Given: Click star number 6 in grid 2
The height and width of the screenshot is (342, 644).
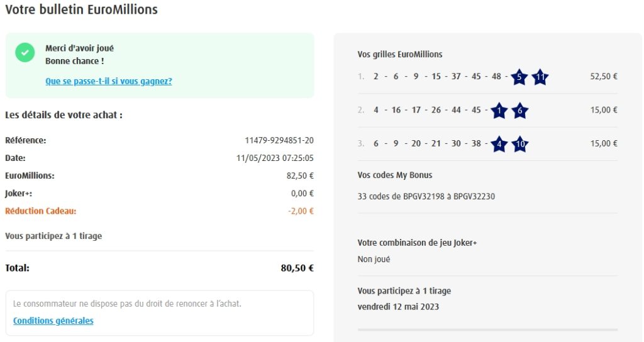Looking at the screenshot, I should [x=519, y=111].
